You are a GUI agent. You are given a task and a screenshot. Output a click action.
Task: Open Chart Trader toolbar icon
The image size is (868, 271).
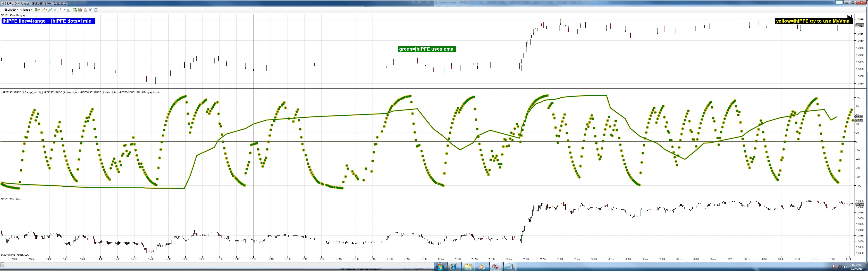coord(75,10)
